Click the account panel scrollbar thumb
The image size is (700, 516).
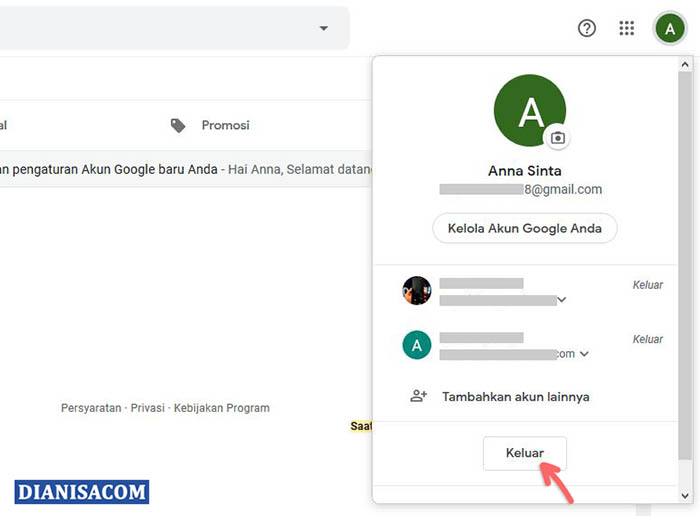685,266
